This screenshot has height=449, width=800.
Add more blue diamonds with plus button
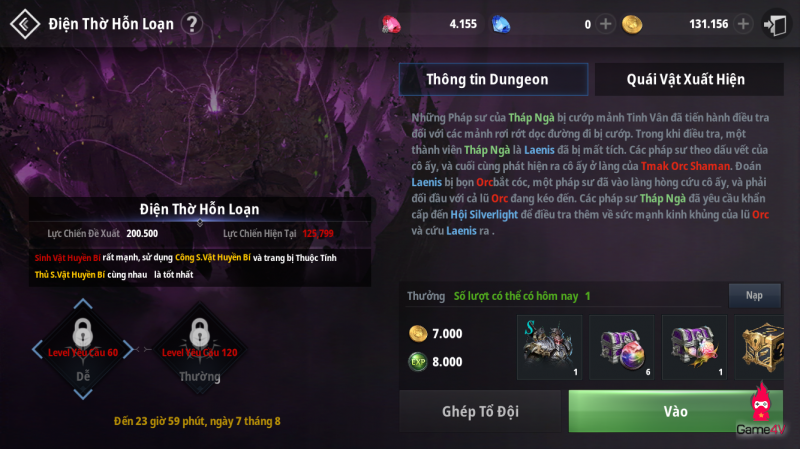tap(605, 24)
